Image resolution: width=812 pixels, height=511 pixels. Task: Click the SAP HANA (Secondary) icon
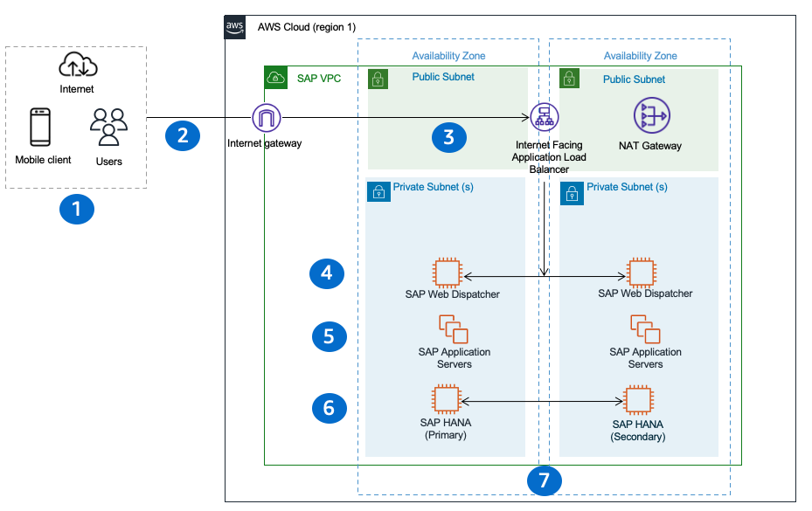point(639,401)
